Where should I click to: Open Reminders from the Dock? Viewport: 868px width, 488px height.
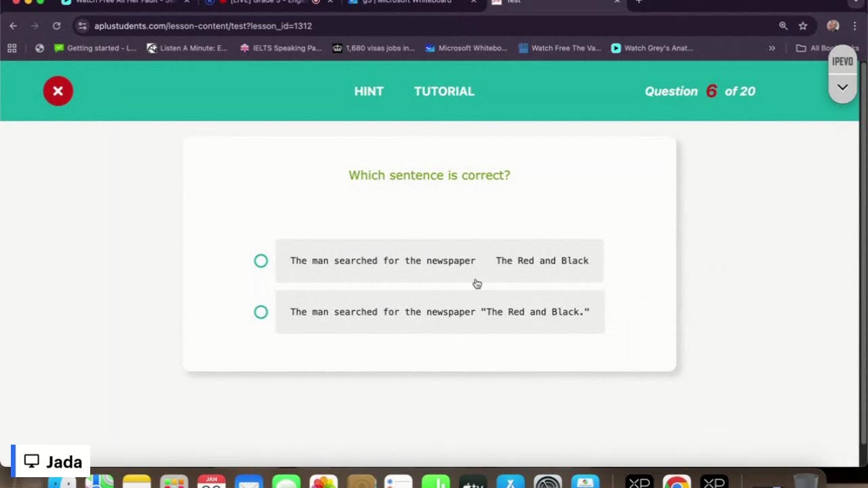(398, 482)
